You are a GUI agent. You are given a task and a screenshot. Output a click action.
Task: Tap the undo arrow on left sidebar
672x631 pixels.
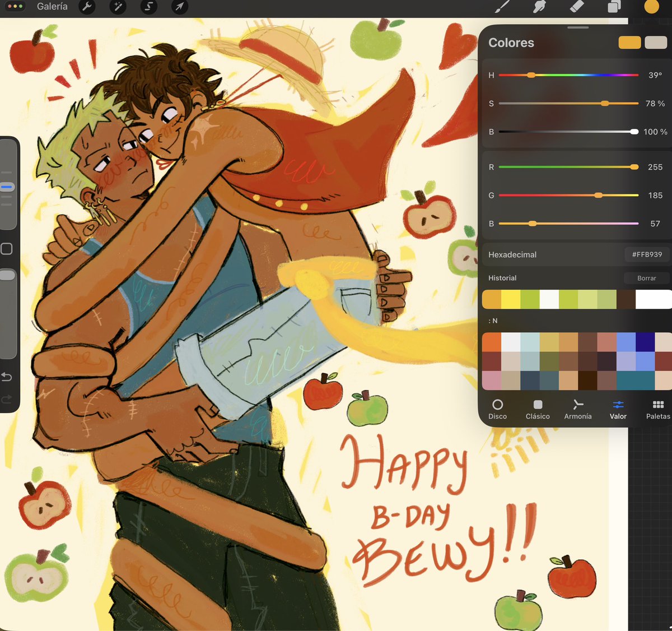point(7,377)
